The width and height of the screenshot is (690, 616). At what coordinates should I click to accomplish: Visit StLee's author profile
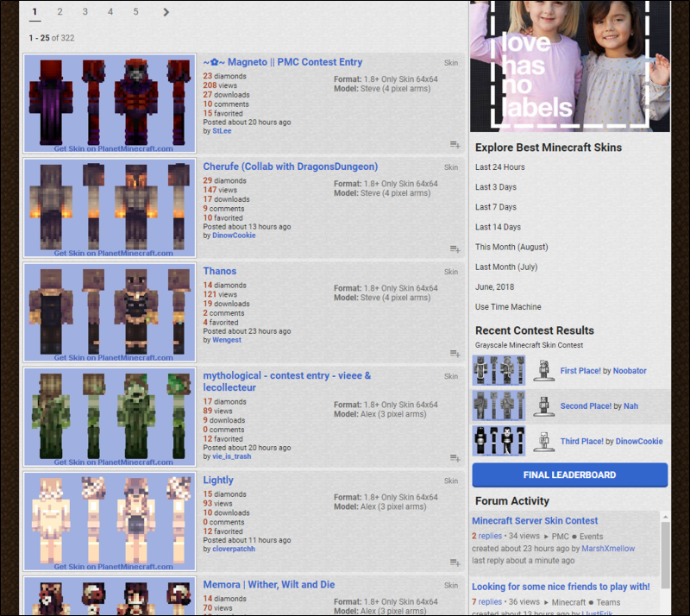222,131
